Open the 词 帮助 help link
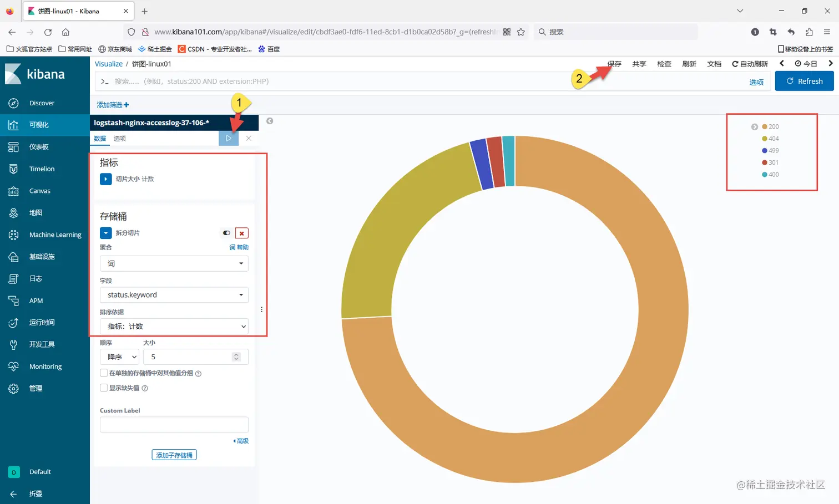Viewport: 839px width, 504px height. [239, 247]
